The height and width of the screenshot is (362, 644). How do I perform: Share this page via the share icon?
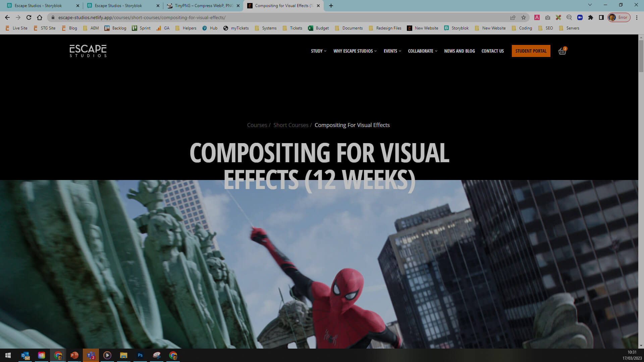(513, 17)
